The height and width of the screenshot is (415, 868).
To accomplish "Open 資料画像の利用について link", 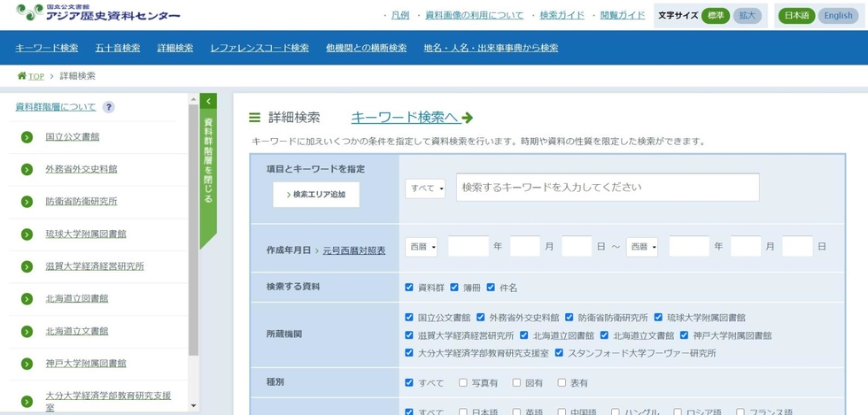I will (475, 16).
